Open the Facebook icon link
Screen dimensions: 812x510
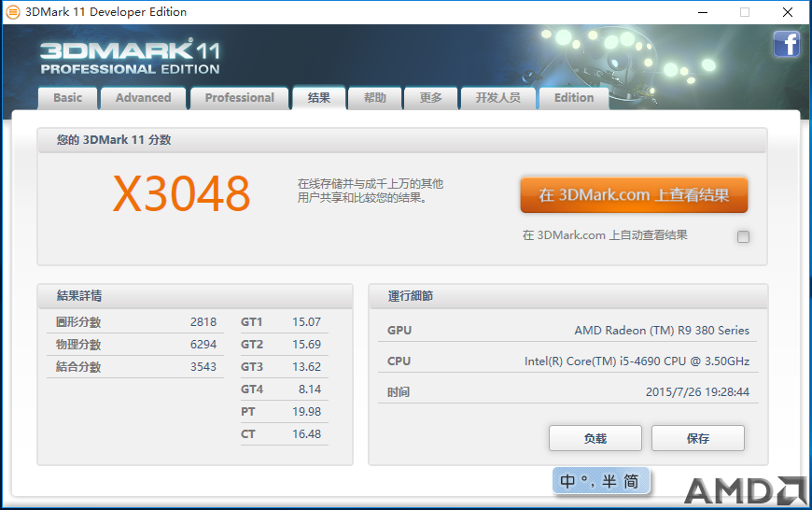pos(787,44)
